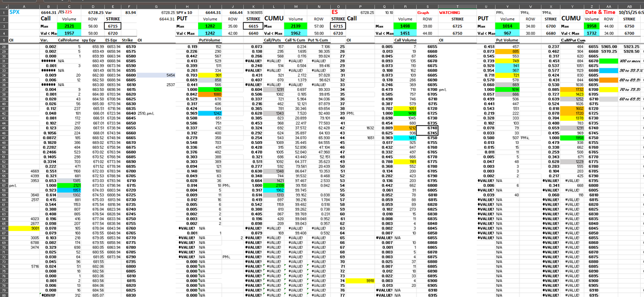Select the orange 885 put volume cell
Screen dimensions: 644x297
508,52
